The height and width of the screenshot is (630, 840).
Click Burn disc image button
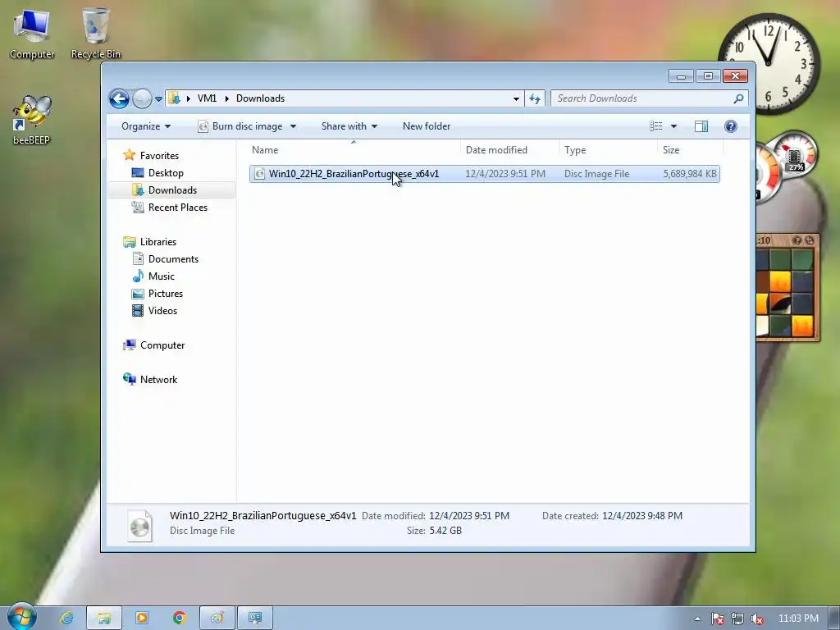tap(240, 126)
